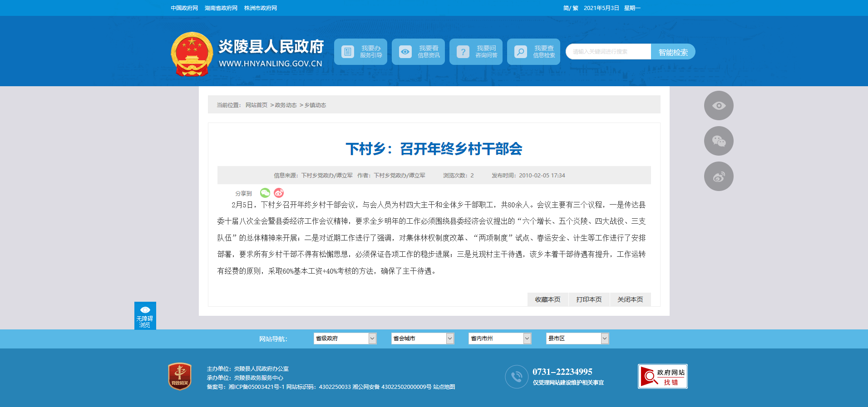Image resolution: width=868 pixels, height=407 pixels.
Task: Open the 县市区 dropdown list
Action: pos(577,338)
